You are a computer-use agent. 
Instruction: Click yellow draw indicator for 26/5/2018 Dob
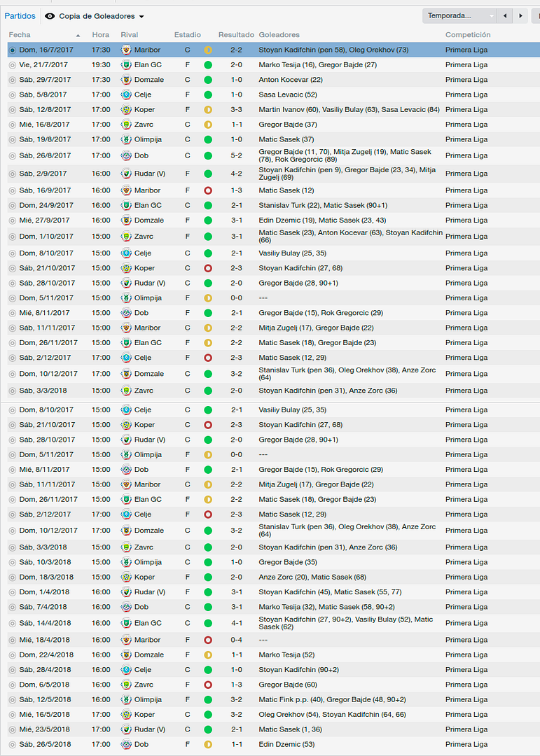(208, 744)
